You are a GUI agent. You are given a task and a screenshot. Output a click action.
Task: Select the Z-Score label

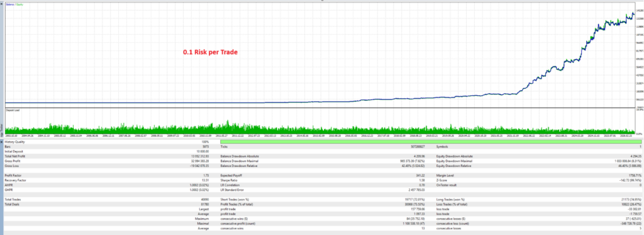441,180
